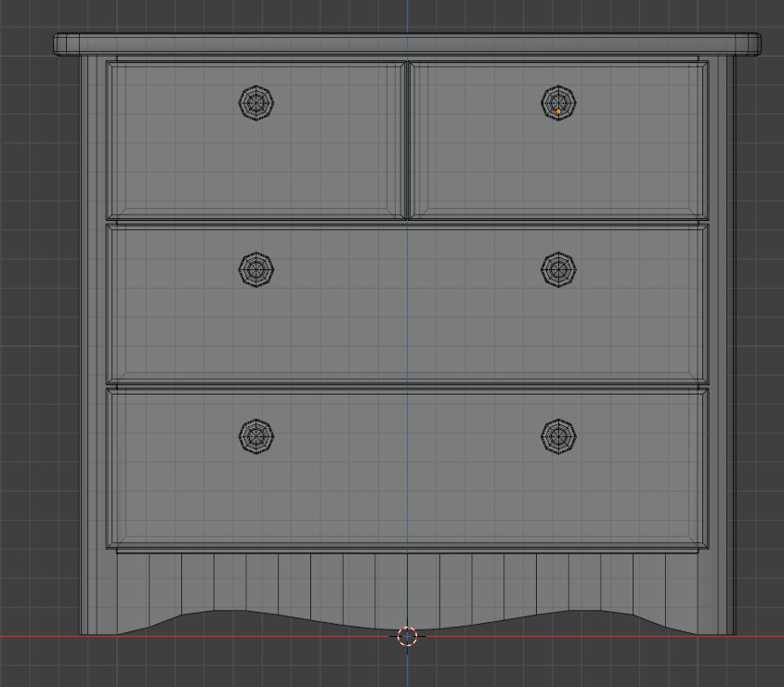Viewport: 784px width, 687px height.
Task: Click the orange origin point on the knob
Action: pyautogui.click(x=558, y=111)
